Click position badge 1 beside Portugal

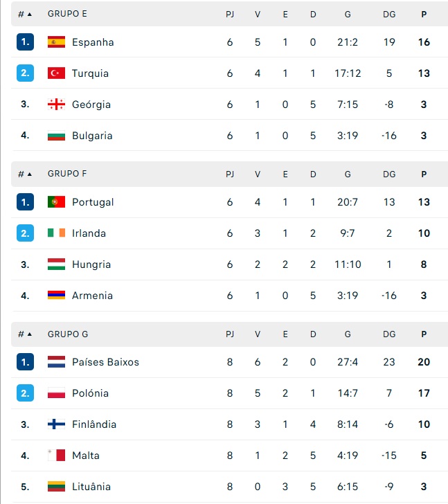(x=25, y=202)
